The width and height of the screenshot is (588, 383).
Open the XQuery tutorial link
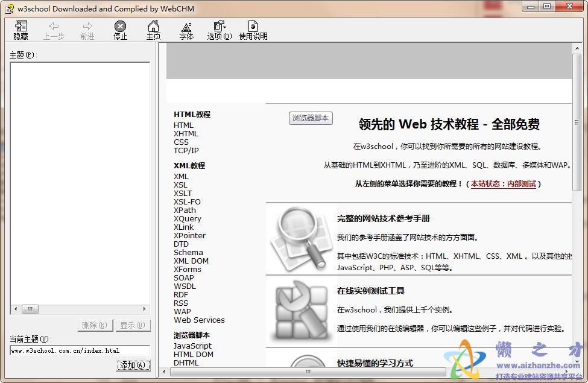187,218
